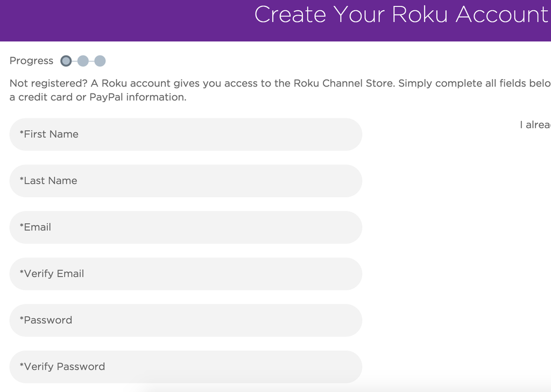The width and height of the screenshot is (551, 392).
Task: Click connector between second and third progress dots
Action: pyautogui.click(x=91, y=61)
